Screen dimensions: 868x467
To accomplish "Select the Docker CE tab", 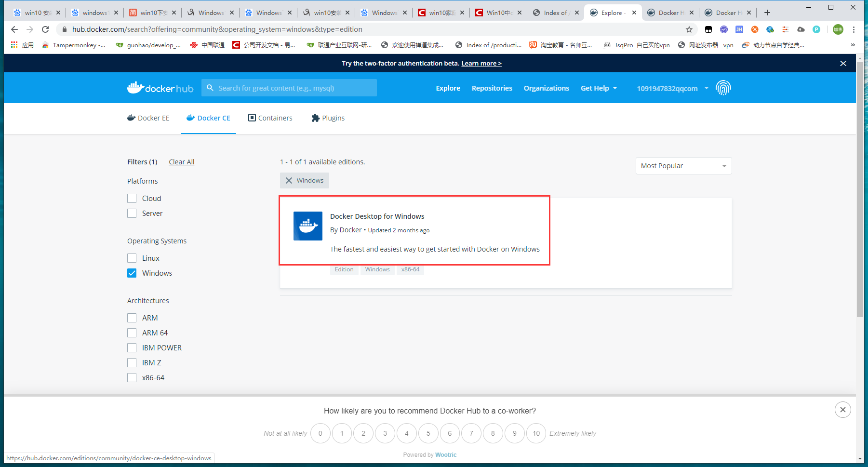I will click(208, 118).
